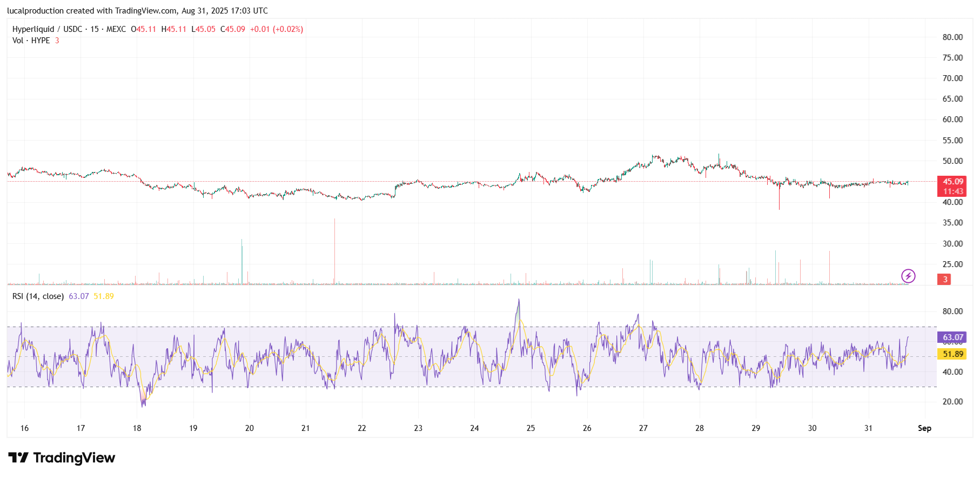Click the purple 63.07 RSI axis label

953,337
